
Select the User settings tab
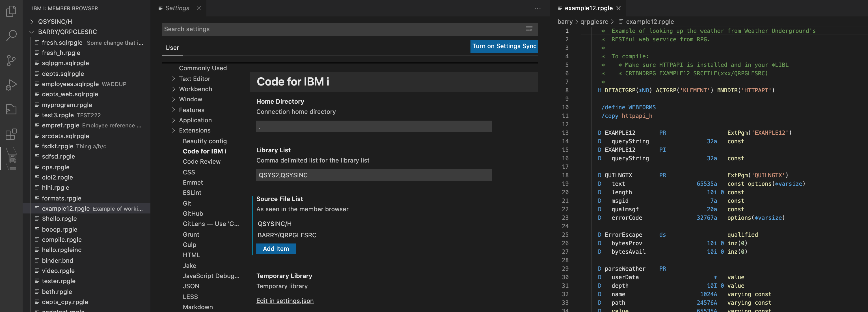click(172, 48)
